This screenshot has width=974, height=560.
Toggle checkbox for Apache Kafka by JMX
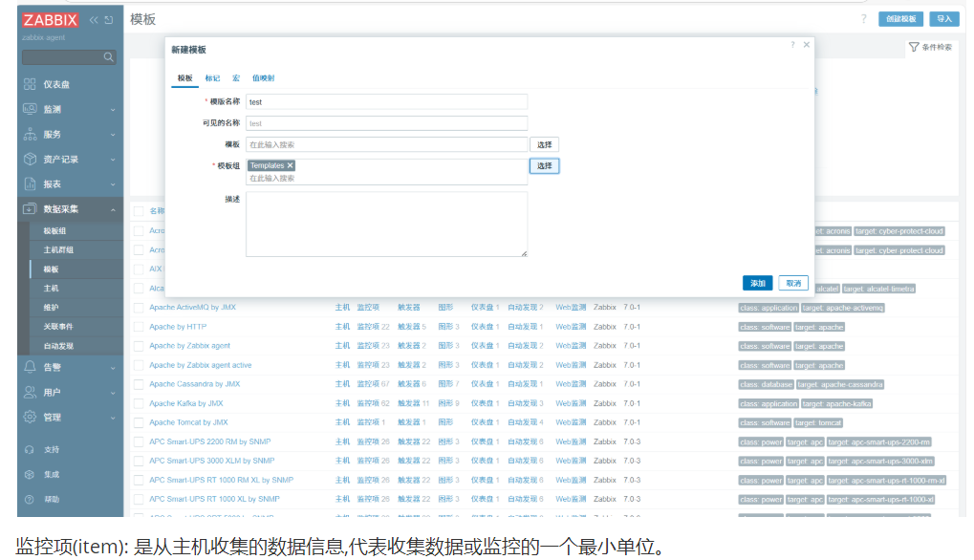pyautogui.click(x=139, y=403)
